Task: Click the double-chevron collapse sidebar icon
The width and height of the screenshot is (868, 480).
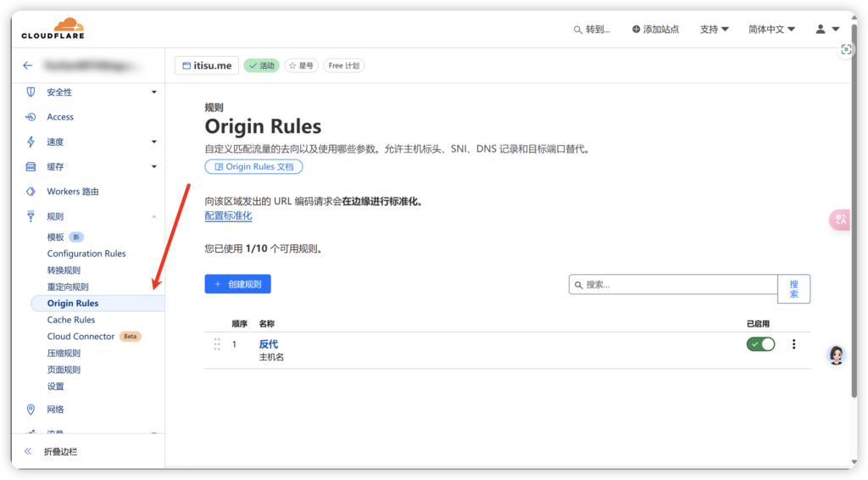Action: (28, 452)
